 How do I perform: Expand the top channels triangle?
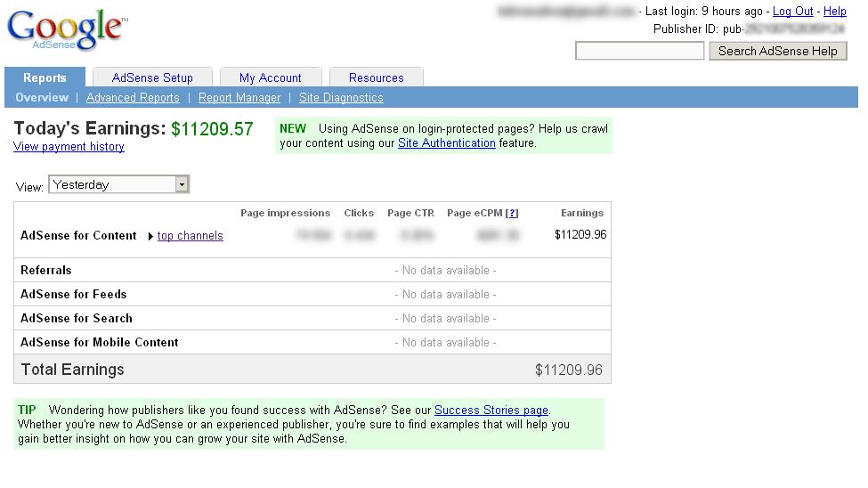tap(150, 237)
